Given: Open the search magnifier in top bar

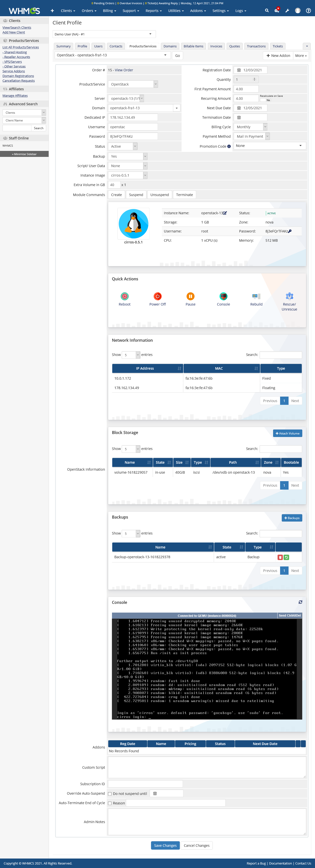Looking at the screenshot, I should [x=267, y=10].
